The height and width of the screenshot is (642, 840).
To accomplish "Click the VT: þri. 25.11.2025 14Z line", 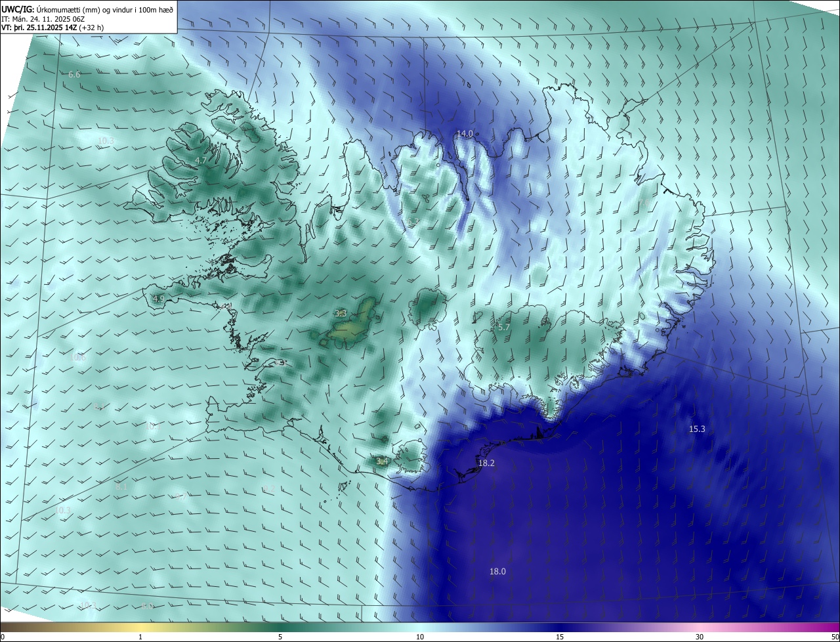I will [52, 28].
